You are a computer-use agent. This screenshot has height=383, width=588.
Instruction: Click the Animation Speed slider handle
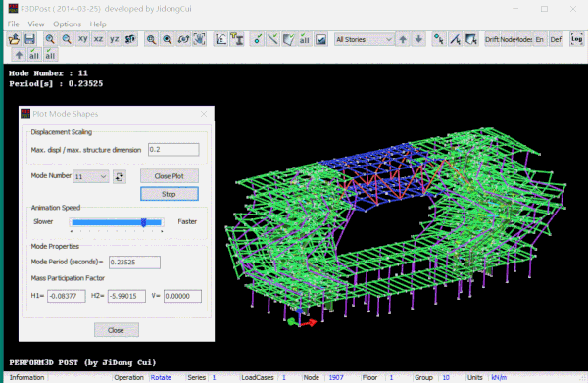[144, 222]
